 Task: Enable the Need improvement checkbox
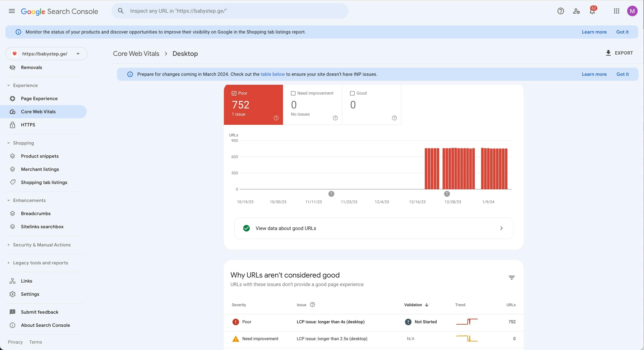point(293,93)
